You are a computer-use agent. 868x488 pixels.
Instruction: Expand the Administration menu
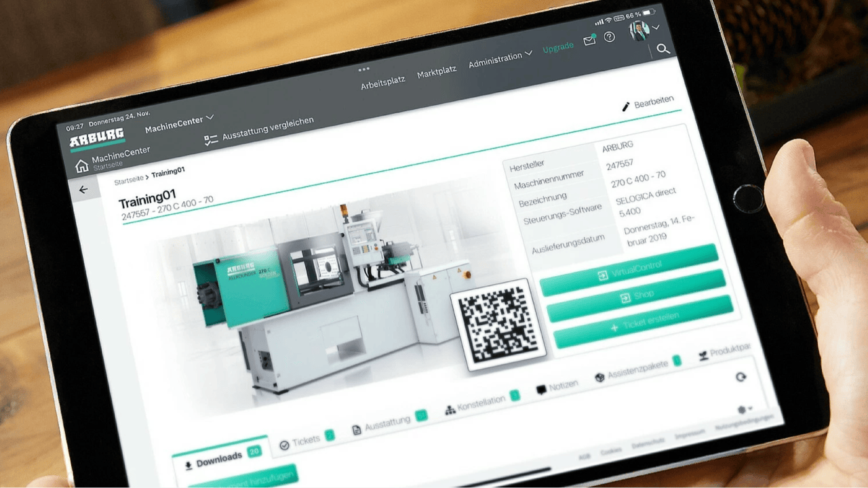[500, 59]
